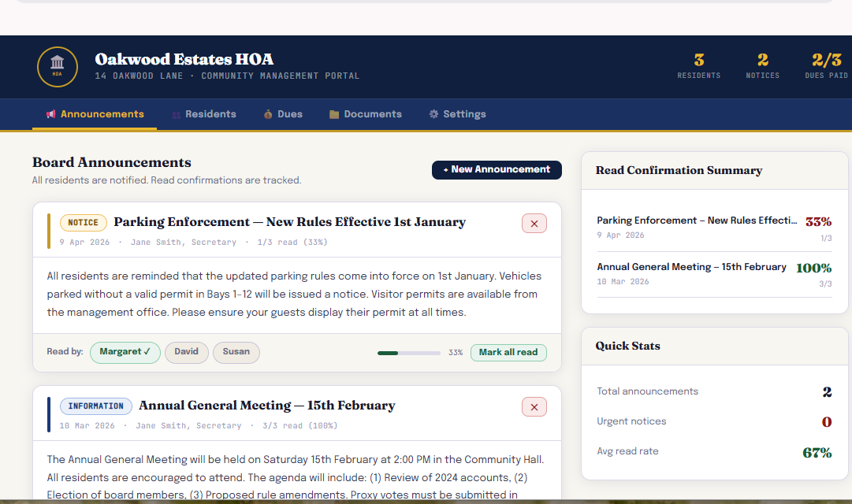This screenshot has height=504, width=852.
Task: Click the Oakwood Estates HOA building logo
Action: click(58, 67)
